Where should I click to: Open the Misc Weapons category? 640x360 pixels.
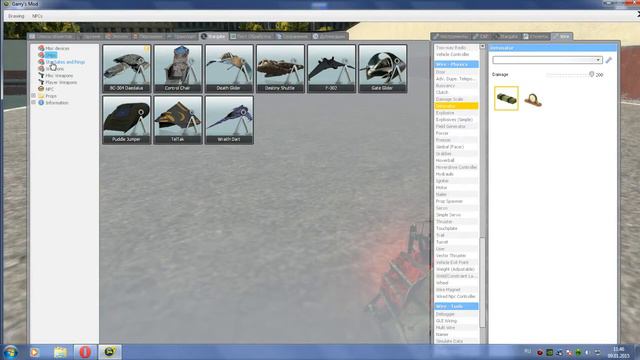59,76
